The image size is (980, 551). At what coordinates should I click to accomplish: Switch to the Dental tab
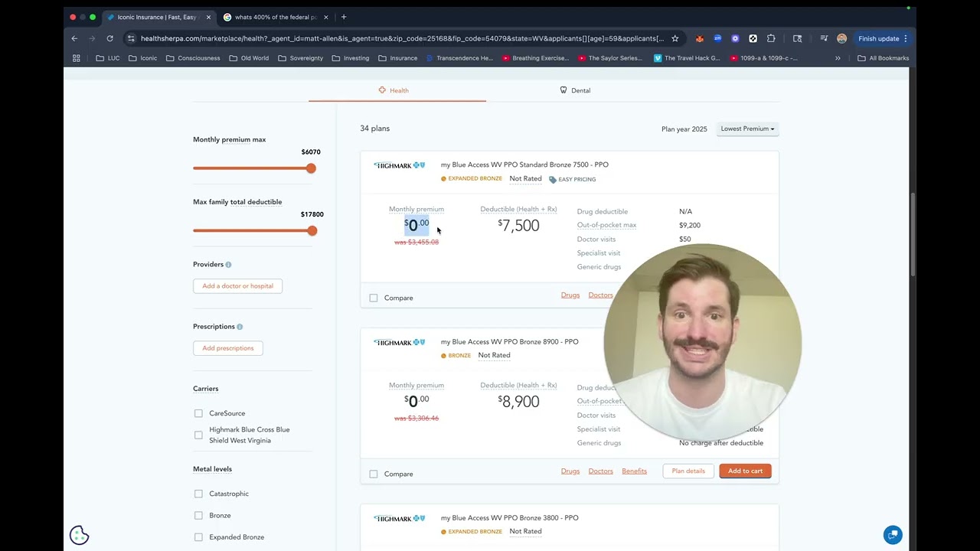(x=575, y=90)
